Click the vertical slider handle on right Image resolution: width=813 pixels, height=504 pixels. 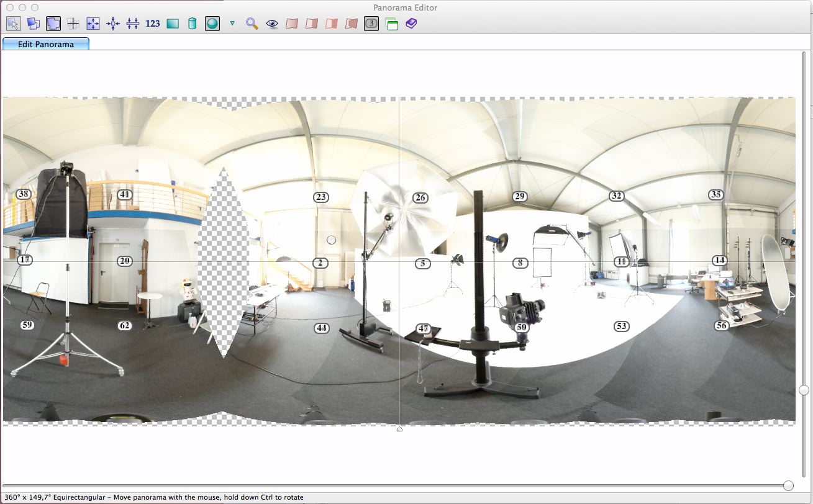pyautogui.click(x=804, y=390)
